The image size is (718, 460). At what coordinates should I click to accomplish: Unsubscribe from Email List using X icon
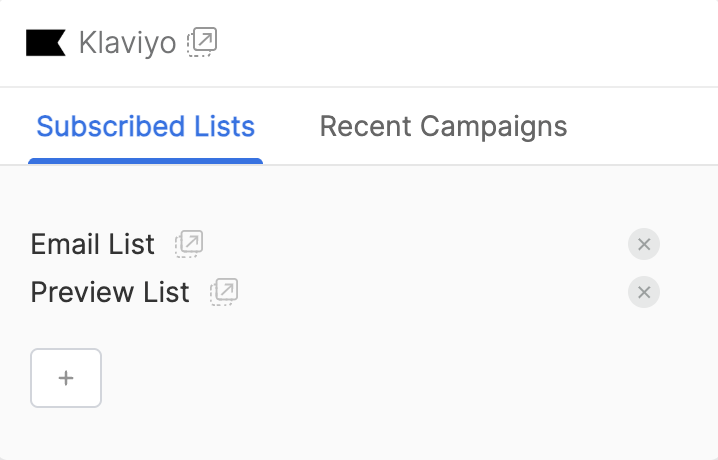[x=644, y=244]
